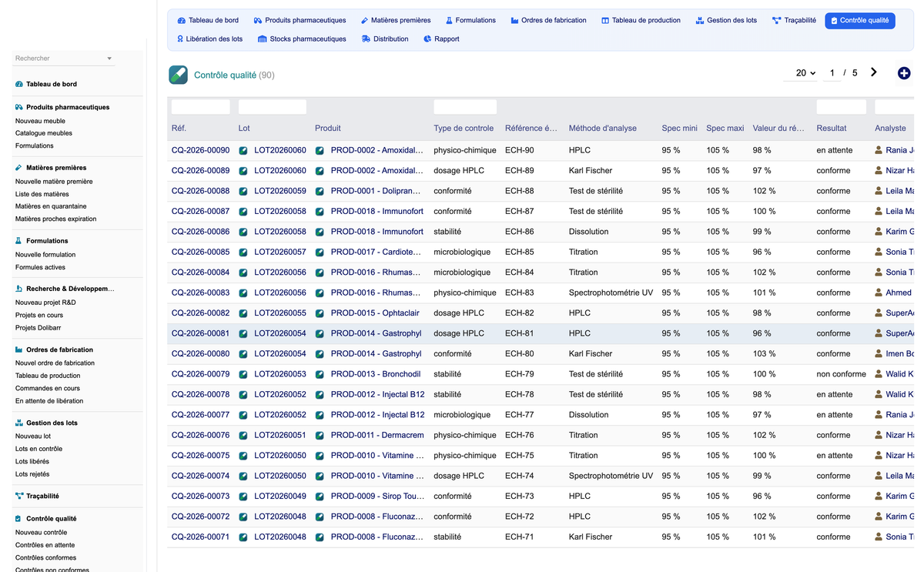Open PROD-0015 - Ophtaclair product link
This screenshot has width=924, height=572.
pyautogui.click(x=375, y=313)
